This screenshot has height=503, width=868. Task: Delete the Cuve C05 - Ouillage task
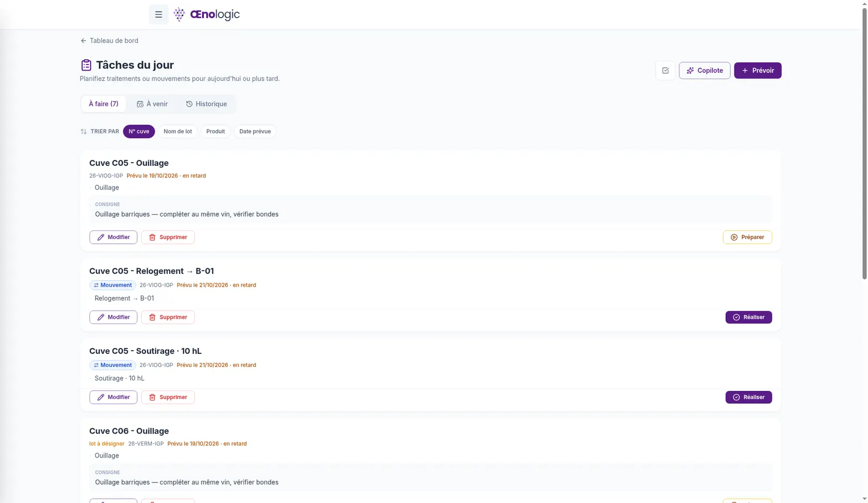[168, 237]
